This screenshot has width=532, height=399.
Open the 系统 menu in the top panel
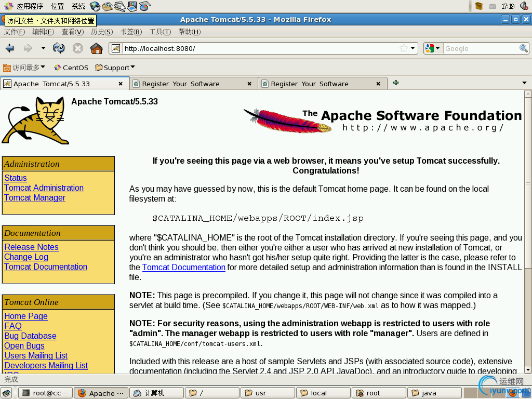point(78,6)
